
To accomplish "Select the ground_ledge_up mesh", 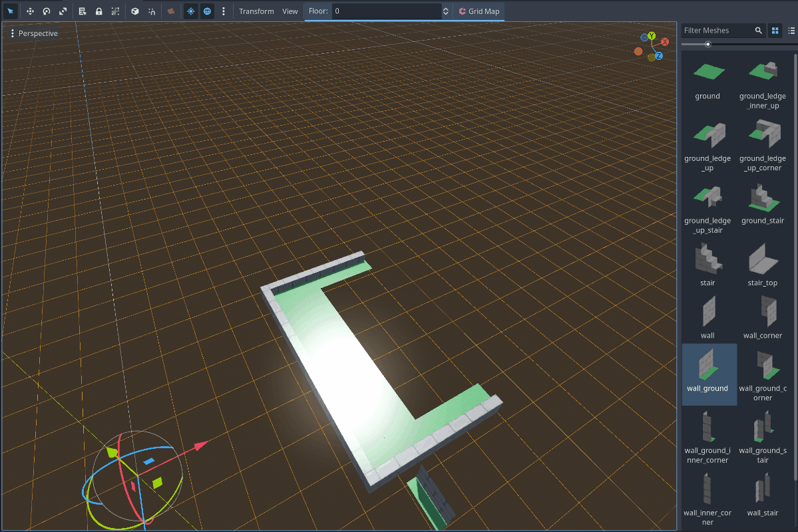I will [x=708, y=146].
